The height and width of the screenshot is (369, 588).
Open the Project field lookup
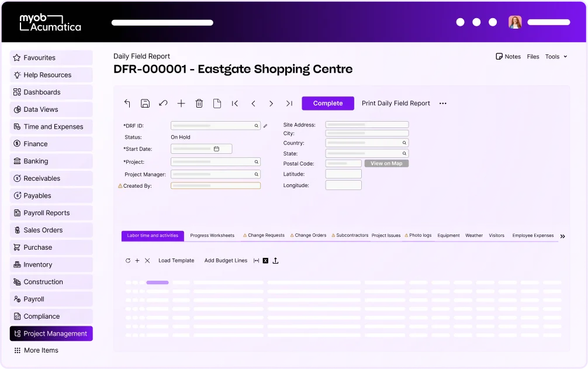(x=256, y=161)
